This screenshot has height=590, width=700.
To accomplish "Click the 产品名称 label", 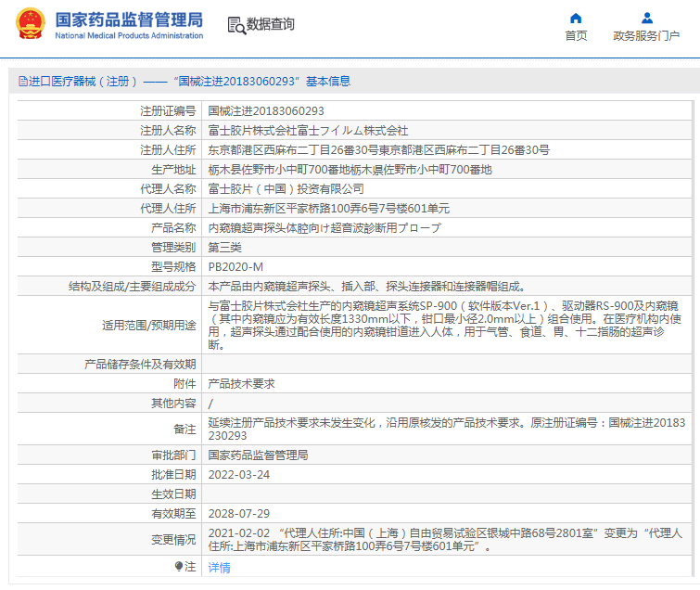I will pyautogui.click(x=173, y=228).
